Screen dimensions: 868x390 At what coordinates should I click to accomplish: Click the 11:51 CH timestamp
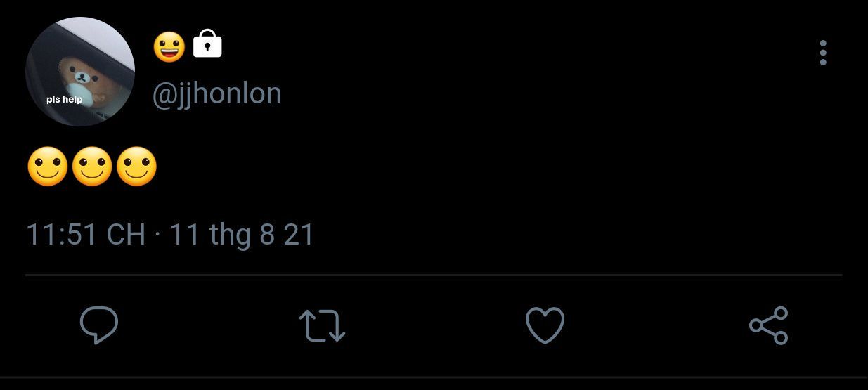point(85,234)
